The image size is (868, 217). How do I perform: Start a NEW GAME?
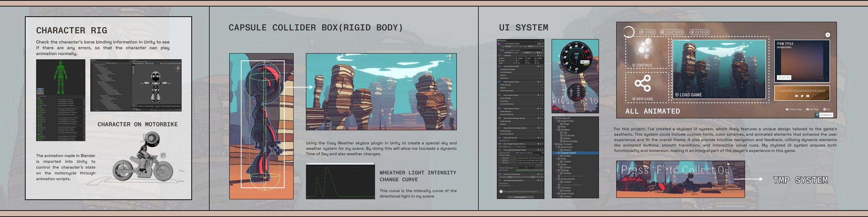coord(643,99)
